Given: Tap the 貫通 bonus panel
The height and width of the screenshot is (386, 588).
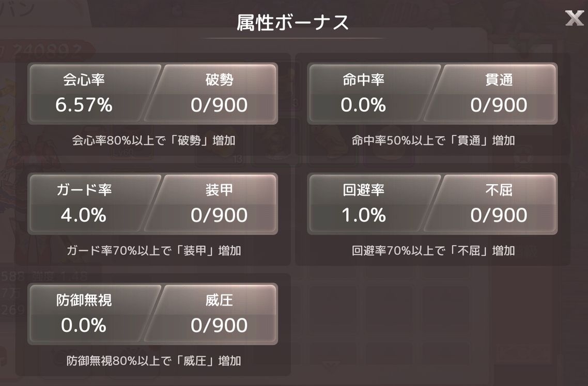Looking at the screenshot, I should [x=499, y=93].
